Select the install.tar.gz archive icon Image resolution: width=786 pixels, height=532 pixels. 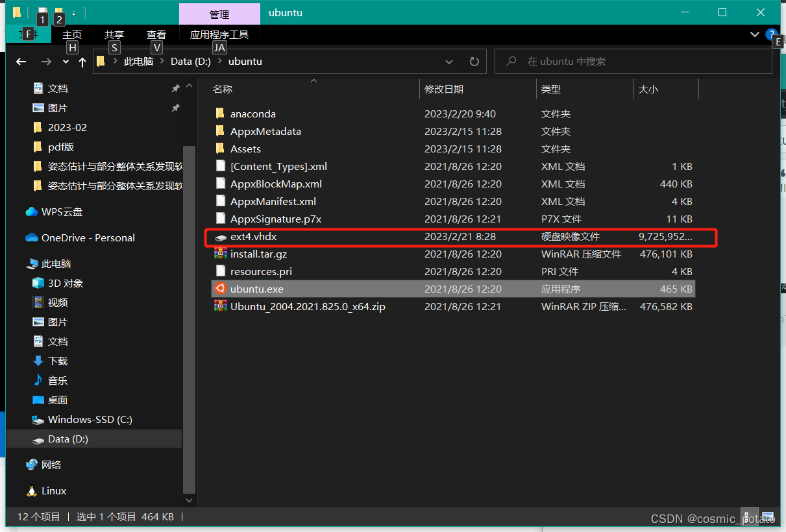[220, 254]
